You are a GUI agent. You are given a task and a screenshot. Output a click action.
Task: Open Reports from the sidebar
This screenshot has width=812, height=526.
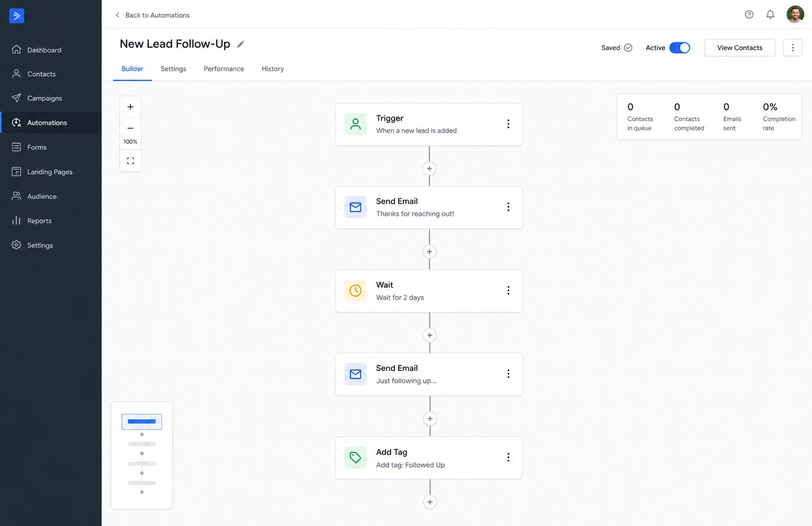[x=51, y=221]
